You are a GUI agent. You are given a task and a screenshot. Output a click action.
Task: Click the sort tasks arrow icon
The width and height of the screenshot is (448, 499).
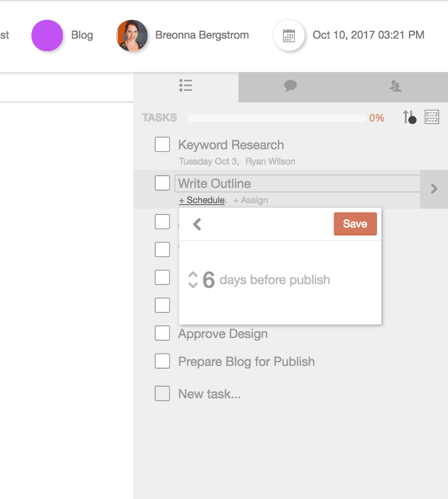pyautogui.click(x=409, y=117)
